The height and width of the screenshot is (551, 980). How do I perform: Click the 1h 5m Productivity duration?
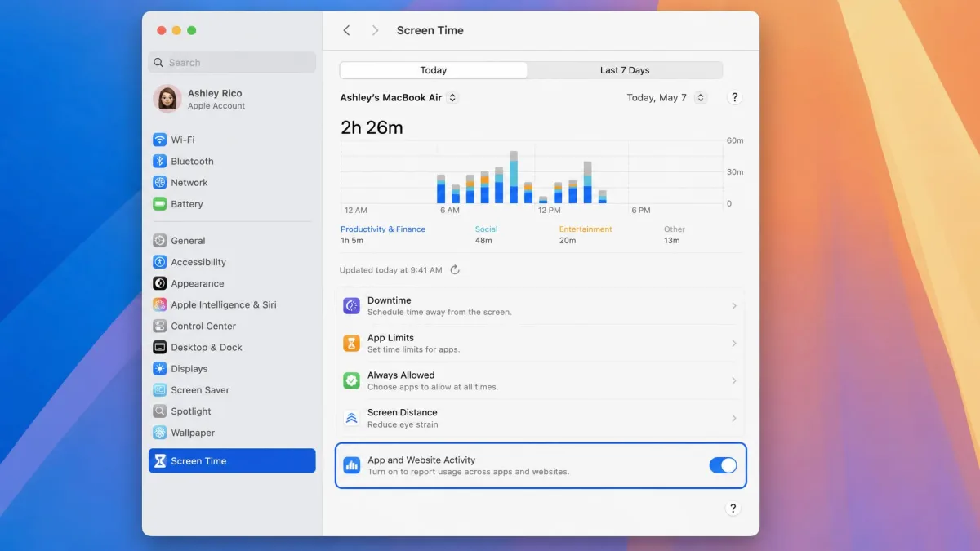(352, 241)
